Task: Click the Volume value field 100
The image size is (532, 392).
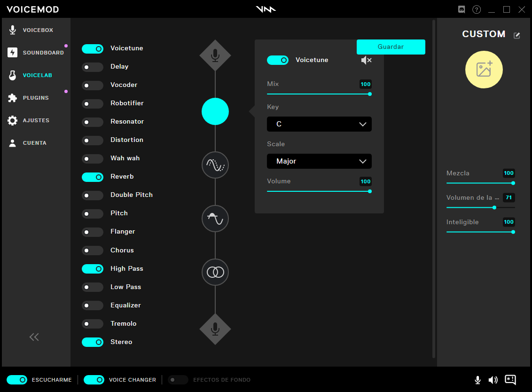Action: click(366, 181)
